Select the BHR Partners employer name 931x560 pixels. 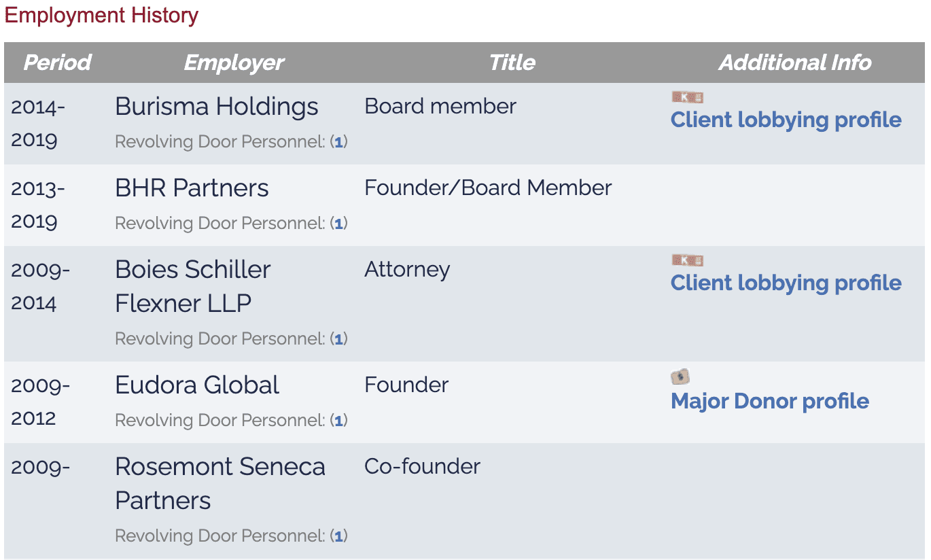(192, 188)
